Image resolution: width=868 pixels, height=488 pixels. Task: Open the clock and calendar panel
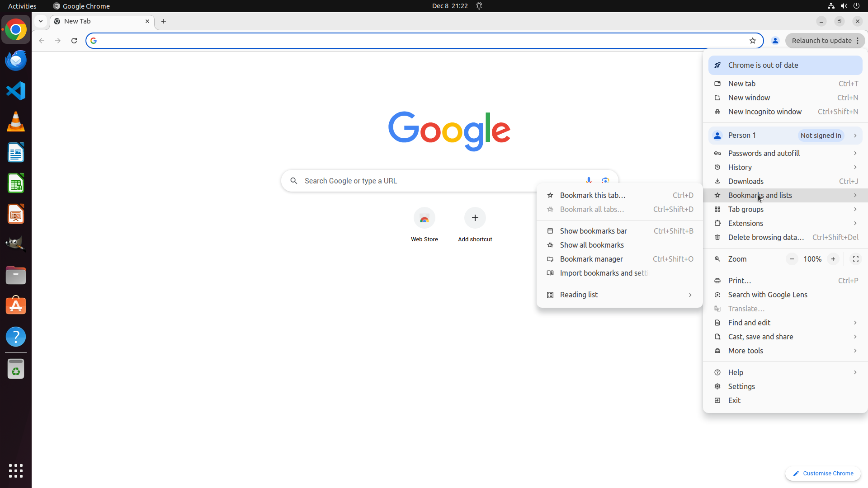point(450,6)
